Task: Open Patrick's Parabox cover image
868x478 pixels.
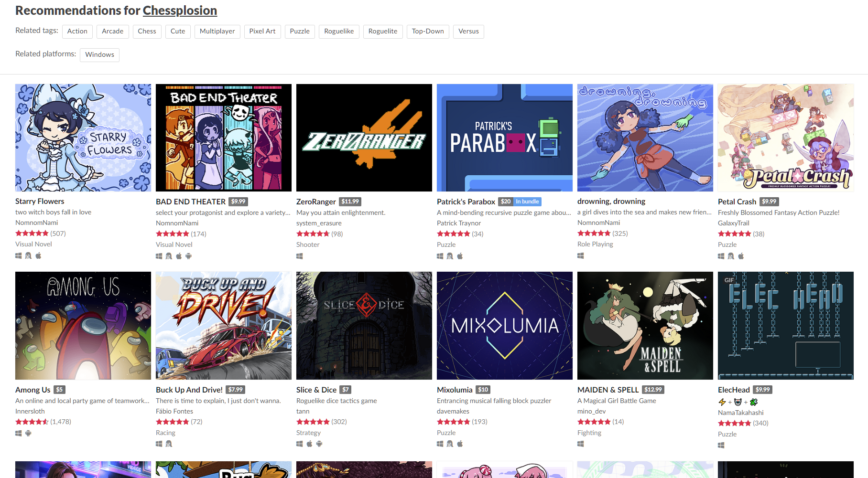Action: [505, 138]
